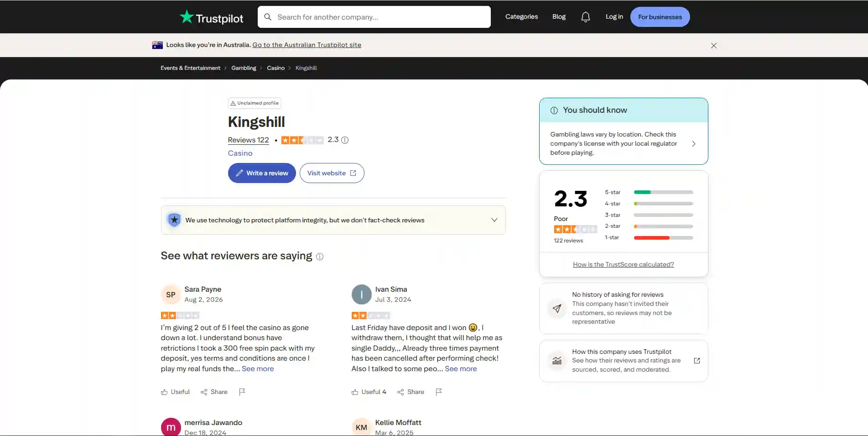The height and width of the screenshot is (436, 868).
Task: Open the notifications bell icon
Action: click(586, 17)
